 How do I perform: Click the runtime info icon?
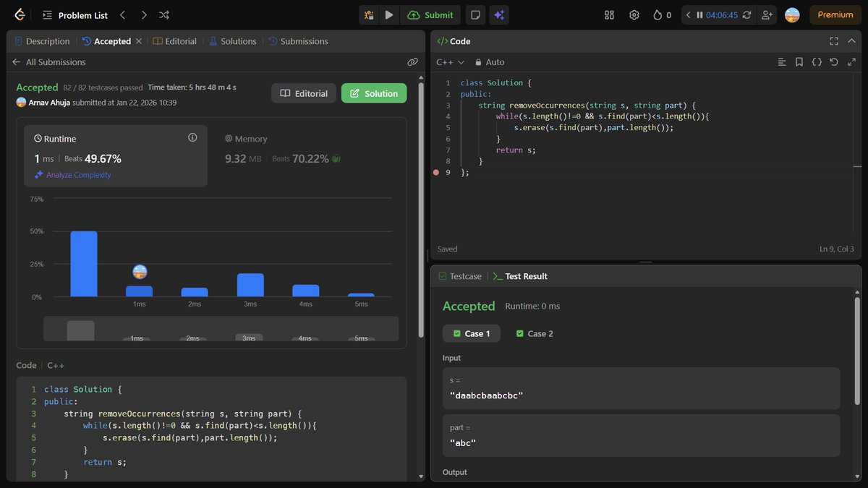tap(192, 137)
